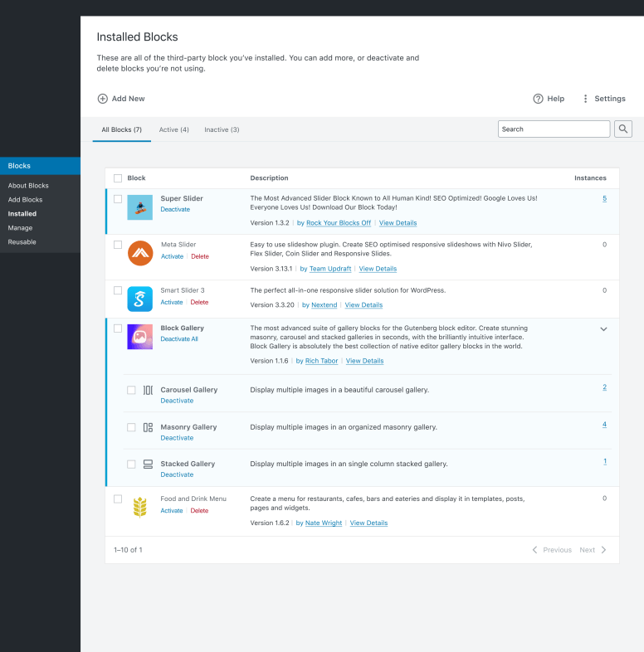Image resolution: width=644 pixels, height=652 pixels.
Task: Check the Masonry Gallery checkbox
Action: (131, 427)
